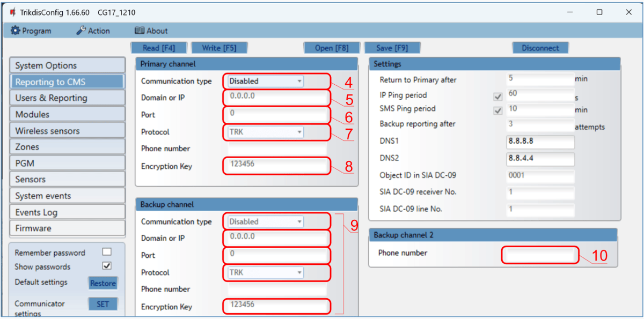Enable the Remember password checkbox

(x=107, y=252)
